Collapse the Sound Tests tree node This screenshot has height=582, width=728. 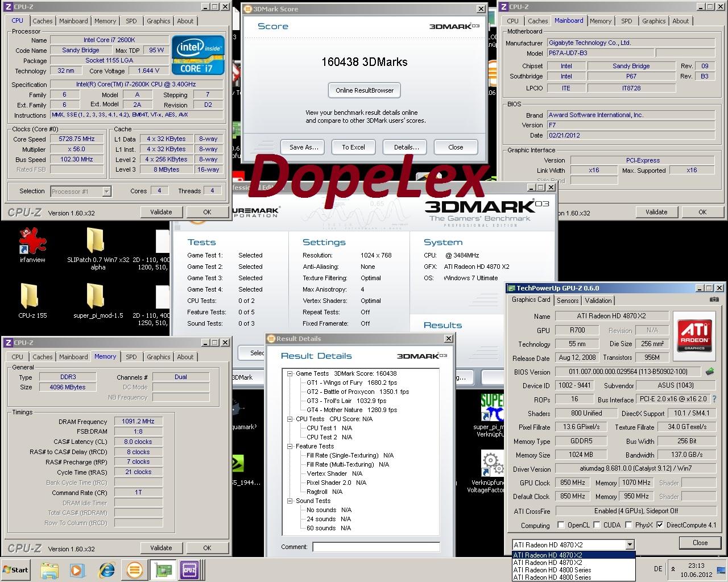[290, 501]
